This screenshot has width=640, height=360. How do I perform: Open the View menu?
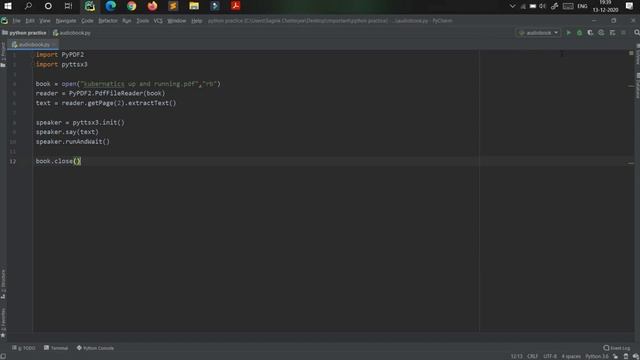click(44, 20)
